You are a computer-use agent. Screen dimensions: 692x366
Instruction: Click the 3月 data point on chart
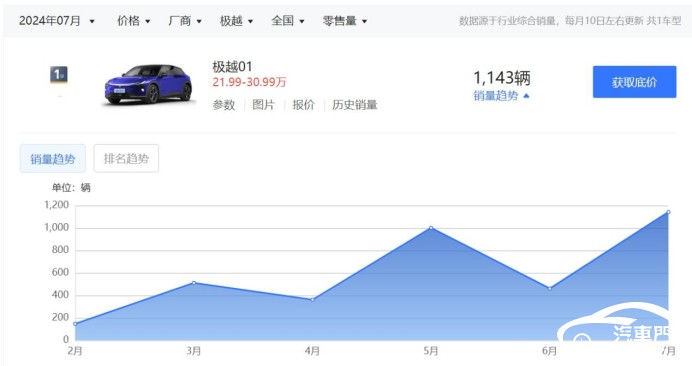coord(194,283)
